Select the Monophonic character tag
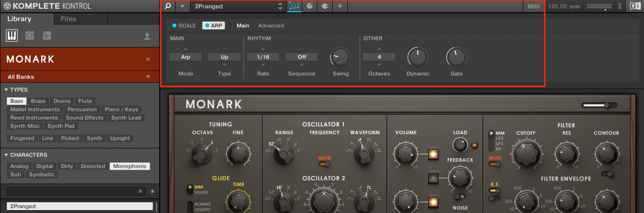644x213 pixels. (x=130, y=166)
